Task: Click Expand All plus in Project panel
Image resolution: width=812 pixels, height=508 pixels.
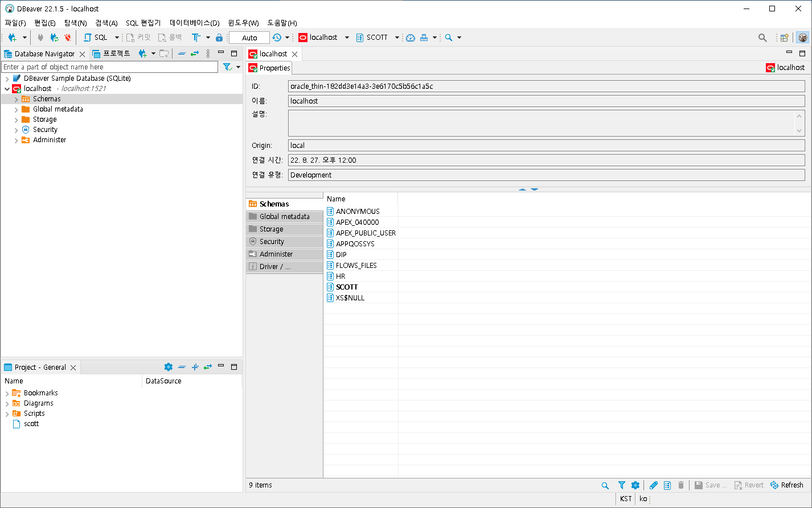Action: (195, 367)
